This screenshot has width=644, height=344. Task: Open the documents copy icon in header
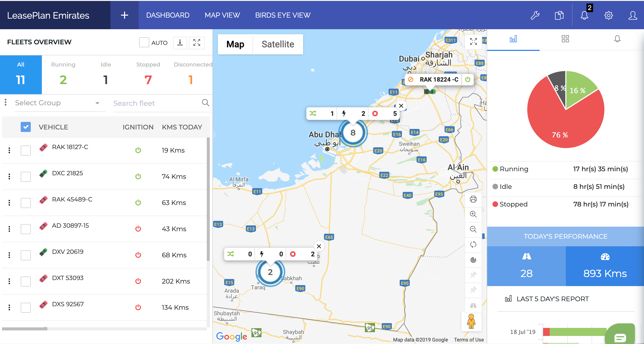(559, 15)
